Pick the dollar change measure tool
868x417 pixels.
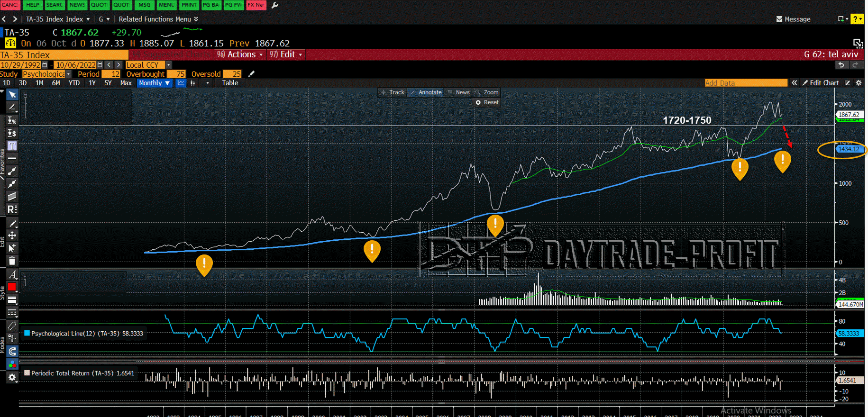pyautogui.click(x=12, y=133)
